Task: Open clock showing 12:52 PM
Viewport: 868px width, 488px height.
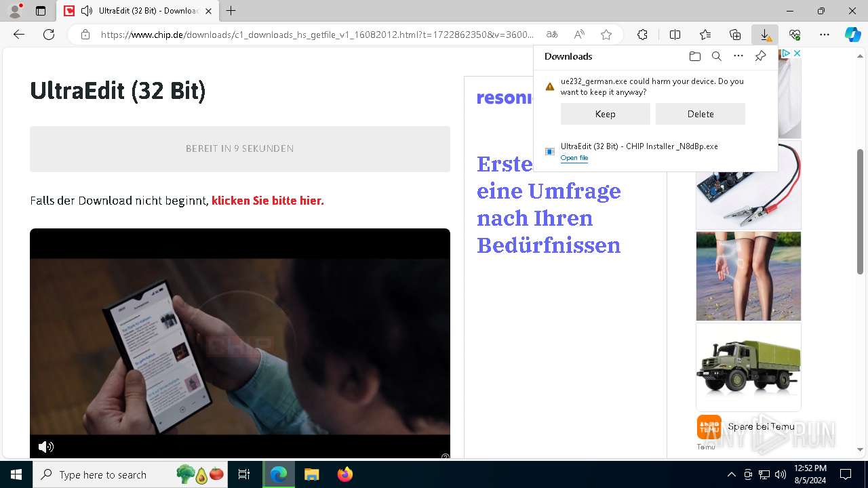Action: point(810,474)
